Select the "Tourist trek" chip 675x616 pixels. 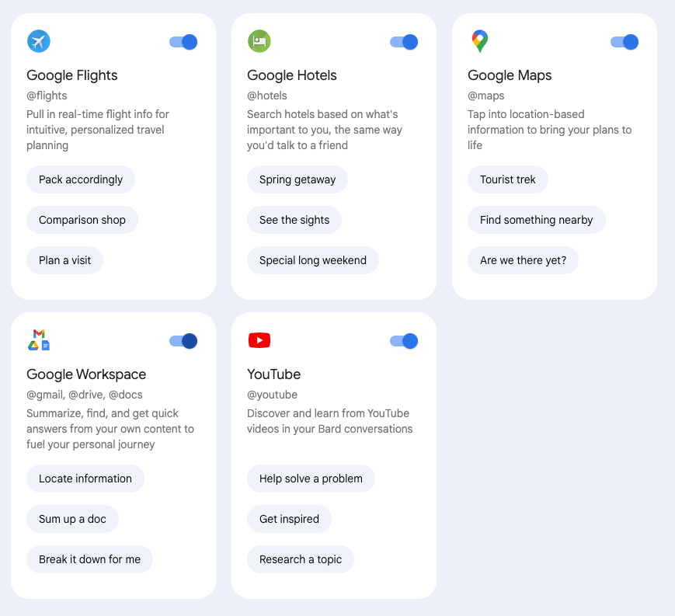pyautogui.click(x=508, y=179)
